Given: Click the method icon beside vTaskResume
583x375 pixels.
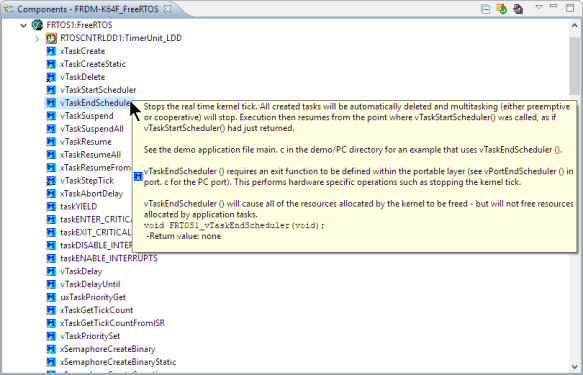Looking at the screenshot, I should tap(51, 142).
